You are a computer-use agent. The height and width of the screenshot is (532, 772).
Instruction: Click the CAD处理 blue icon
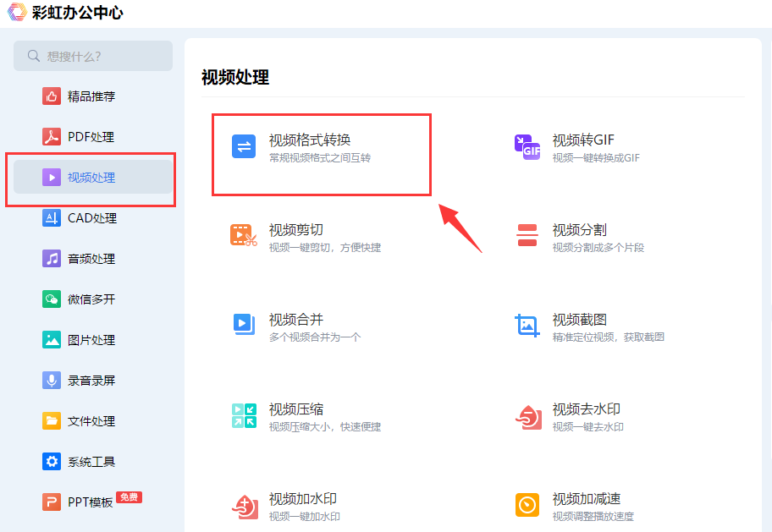[52, 218]
